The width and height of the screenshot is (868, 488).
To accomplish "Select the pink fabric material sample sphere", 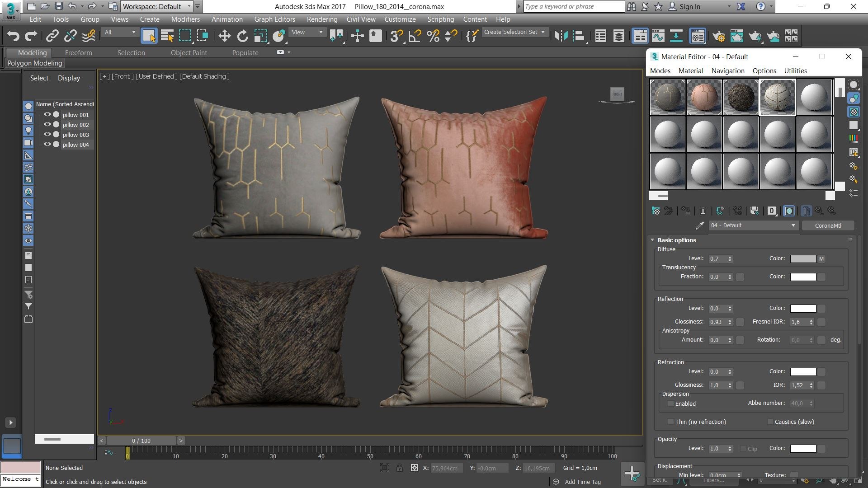I will pyautogui.click(x=704, y=97).
